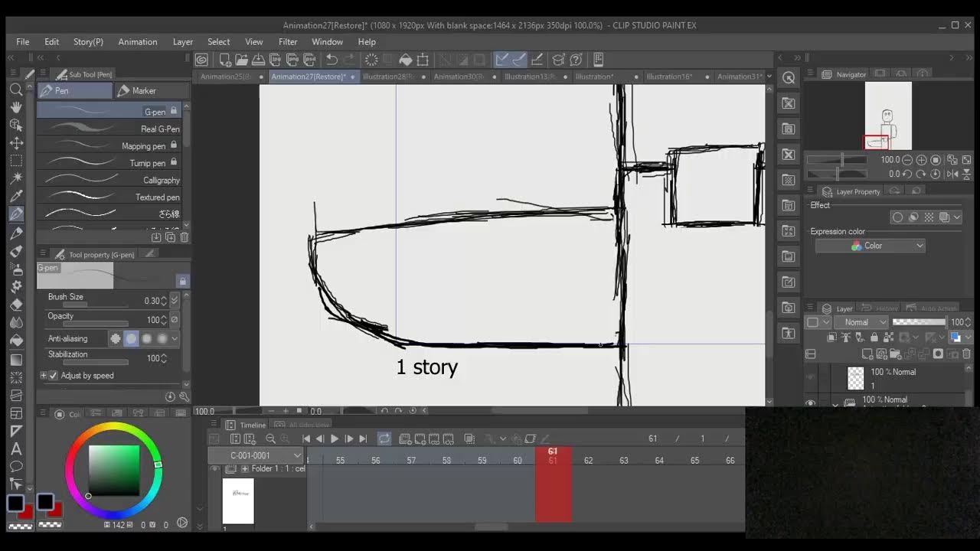980x551 pixels.
Task: Zoom out the Timeline
Action: (x=270, y=439)
